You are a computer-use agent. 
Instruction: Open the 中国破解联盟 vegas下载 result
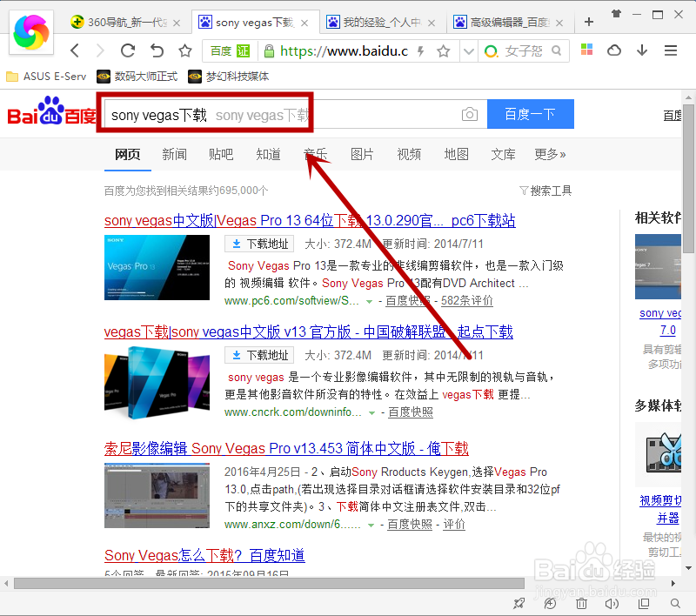click(309, 332)
